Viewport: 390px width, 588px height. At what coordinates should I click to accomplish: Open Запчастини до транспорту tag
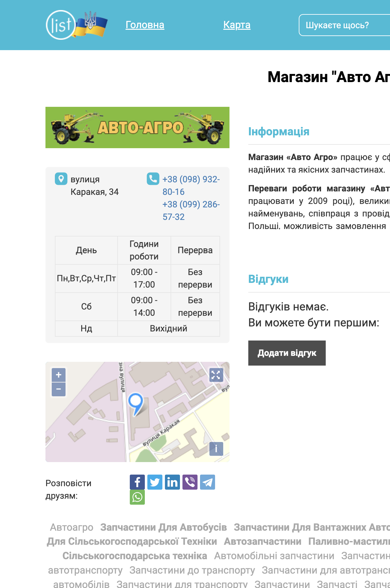(192, 570)
